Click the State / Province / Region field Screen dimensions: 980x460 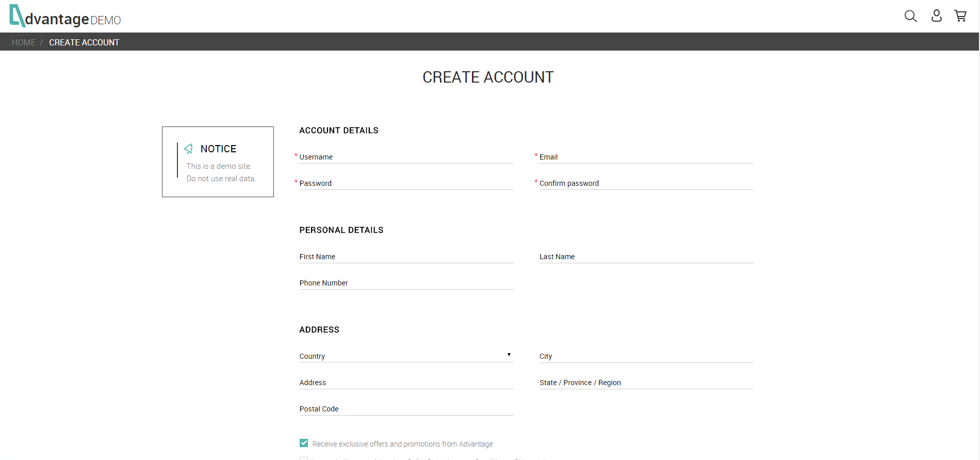tap(646, 383)
